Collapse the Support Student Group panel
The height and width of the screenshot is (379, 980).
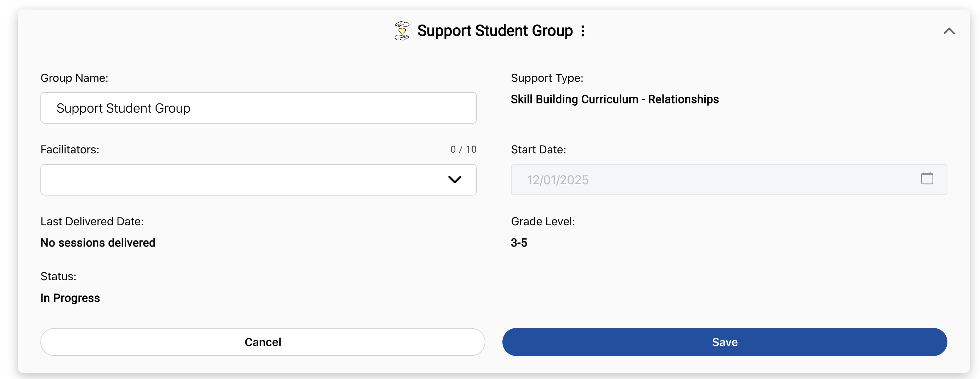pyautogui.click(x=949, y=31)
